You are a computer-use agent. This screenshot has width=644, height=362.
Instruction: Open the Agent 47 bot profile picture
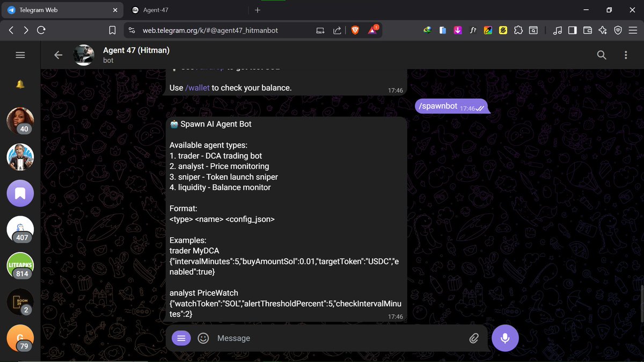(84, 55)
